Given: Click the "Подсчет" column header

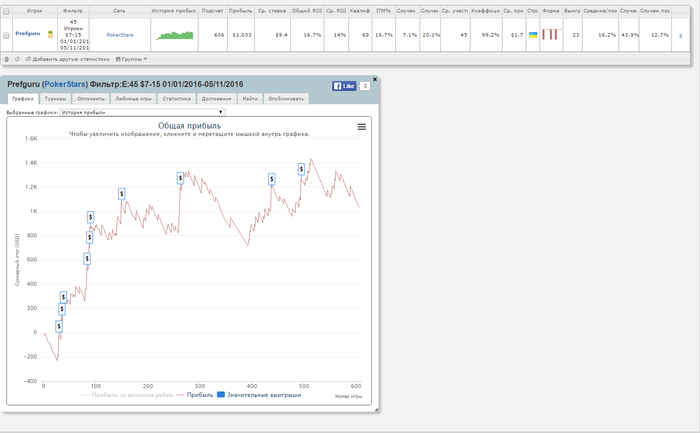Looking at the screenshot, I should point(212,11).
